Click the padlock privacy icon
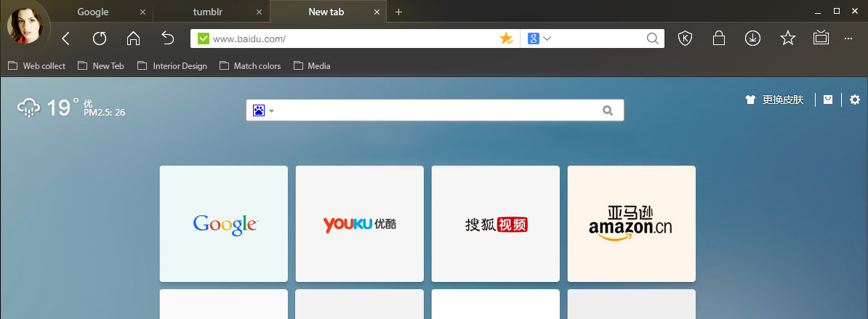 pos(718,38)
